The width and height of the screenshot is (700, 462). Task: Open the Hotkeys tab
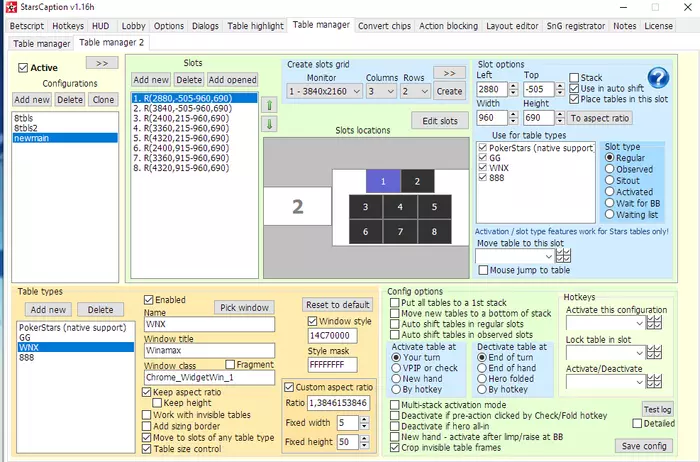tap(68, 26)
